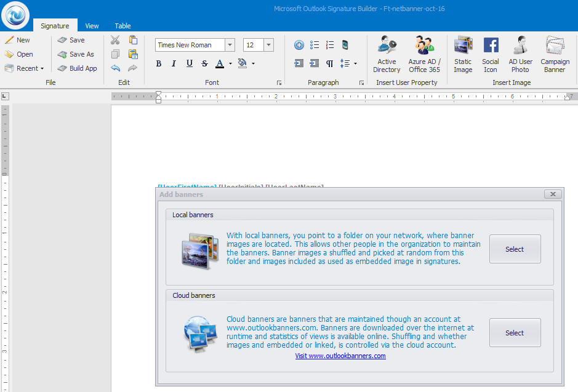Click Open in the File group
This screenshot has height=392, width=578.
(19, 54)
